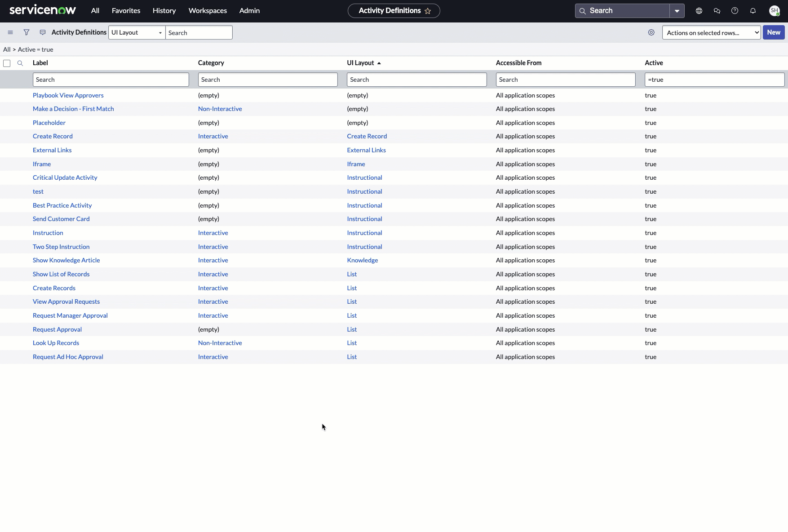Click the Knowledge UI layout link
This screenshot has height=532, width=788.
tap(363, 260)
